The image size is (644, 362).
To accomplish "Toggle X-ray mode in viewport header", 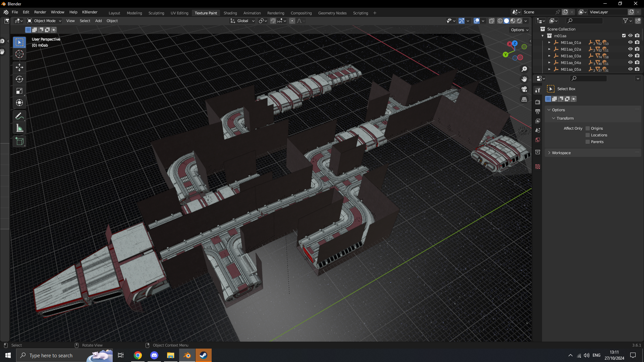I will point(491,21).
